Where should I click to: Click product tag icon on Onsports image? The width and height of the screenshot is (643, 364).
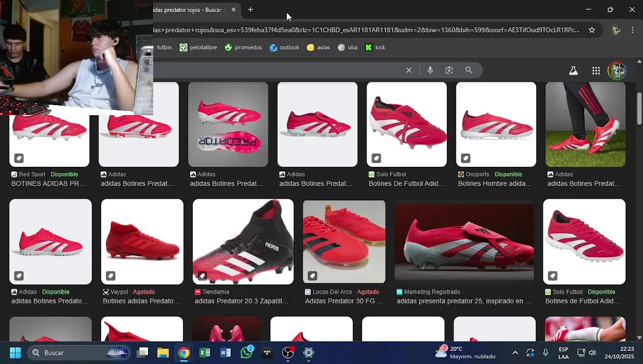coord(466,158)
